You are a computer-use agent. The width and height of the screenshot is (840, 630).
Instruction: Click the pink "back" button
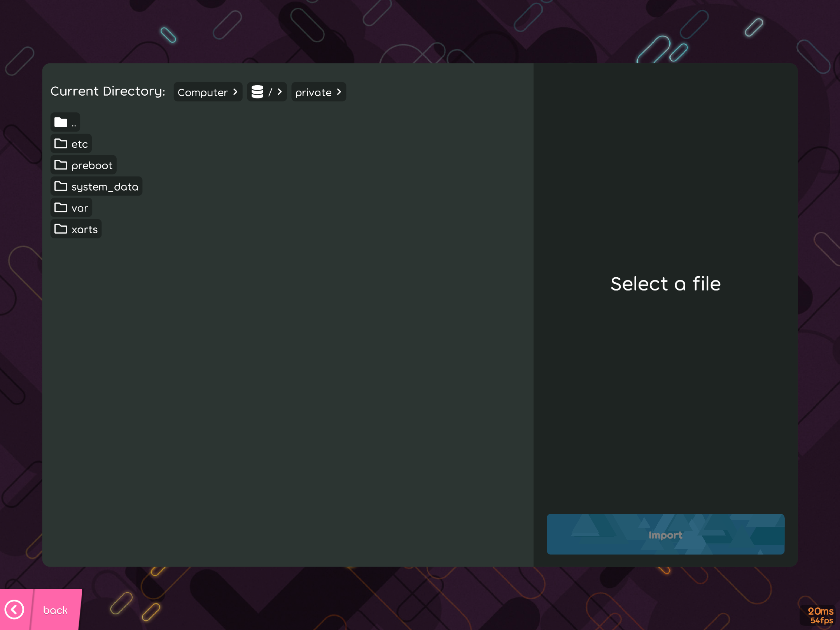click(x=55, y=609)
